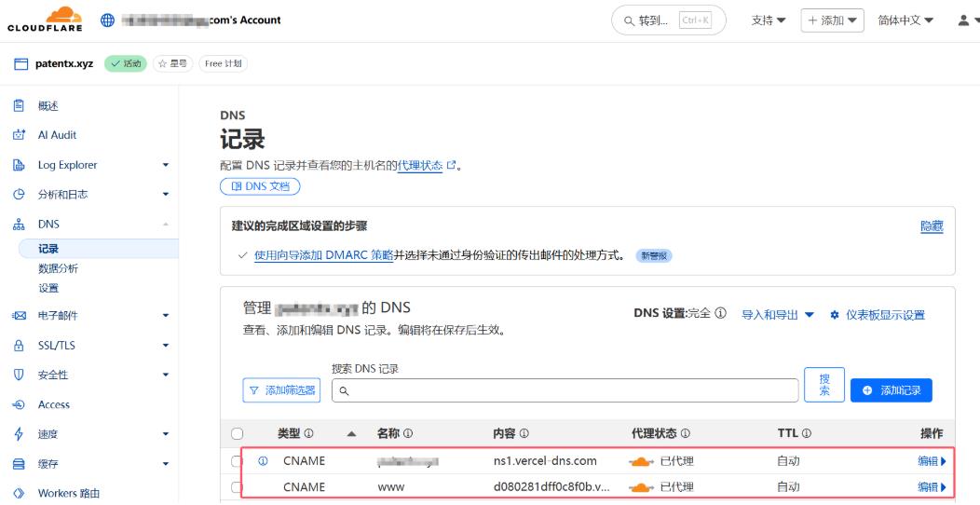Open the 简体中文 language dropdown
Screen dimensions: 980x505
coord(905,20)
